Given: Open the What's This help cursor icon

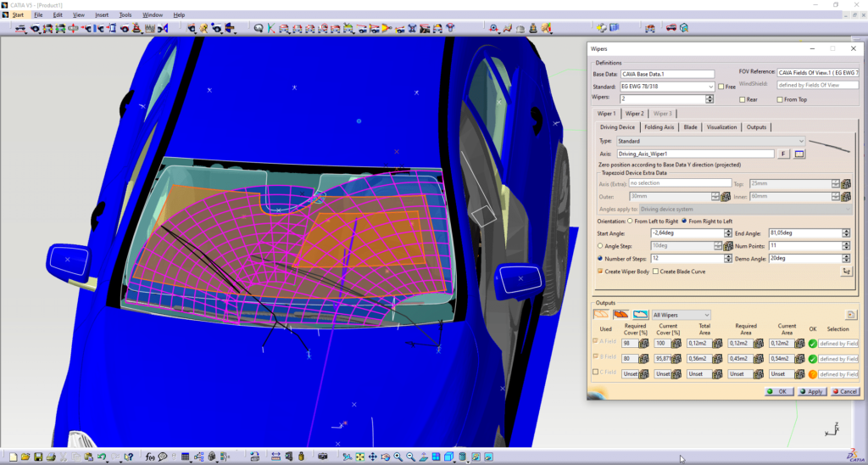Looking at the screenshot, I should pyautogui.click(x=129, y=457).
